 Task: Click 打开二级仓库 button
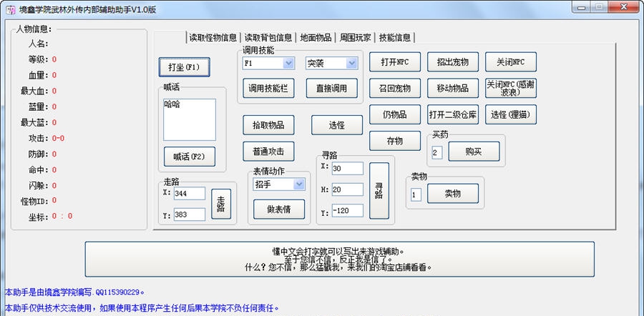point(453,114)
